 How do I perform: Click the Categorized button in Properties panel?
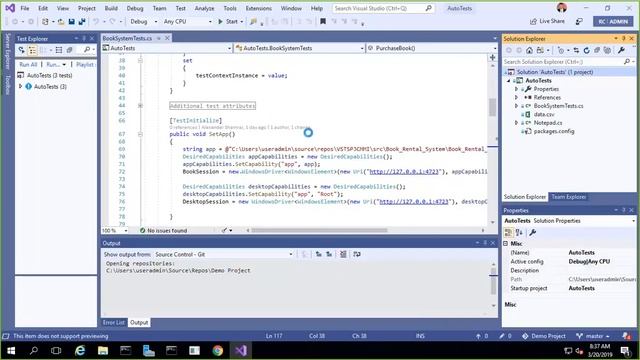click(x=509, y=233)
